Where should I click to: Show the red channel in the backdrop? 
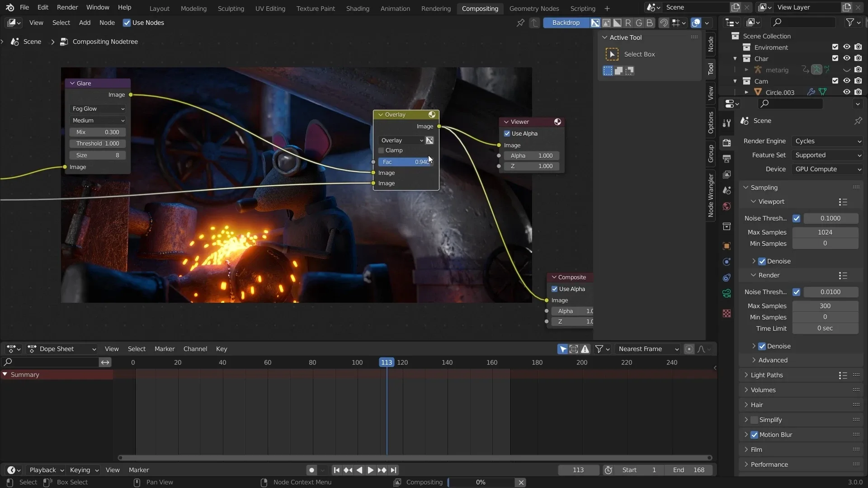[628, 23]
